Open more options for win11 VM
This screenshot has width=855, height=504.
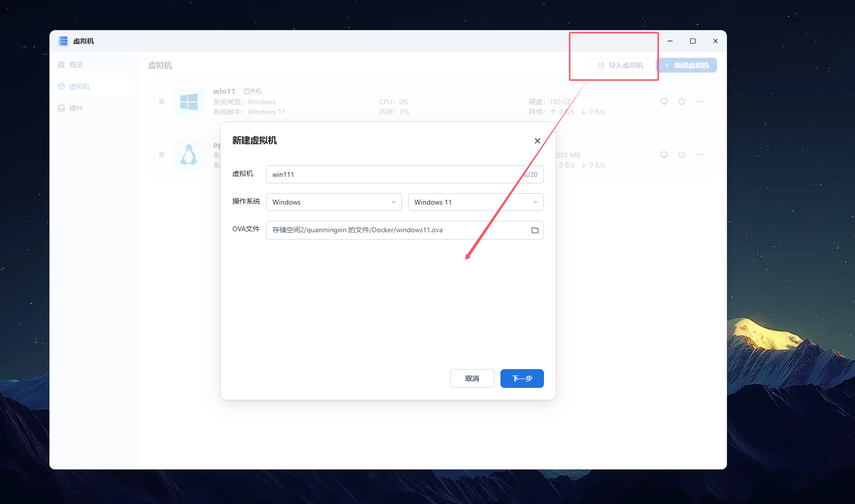coord(700,101)
